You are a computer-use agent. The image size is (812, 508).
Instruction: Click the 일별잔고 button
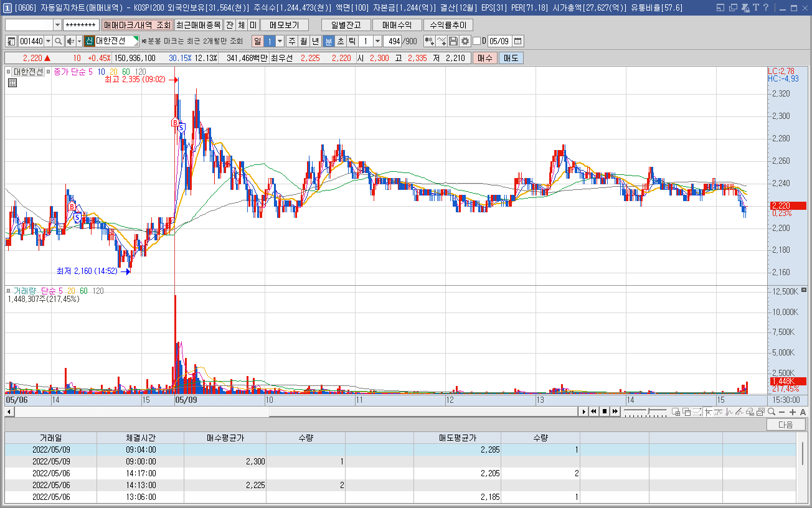pyautogui.click(x=346, y=25)
